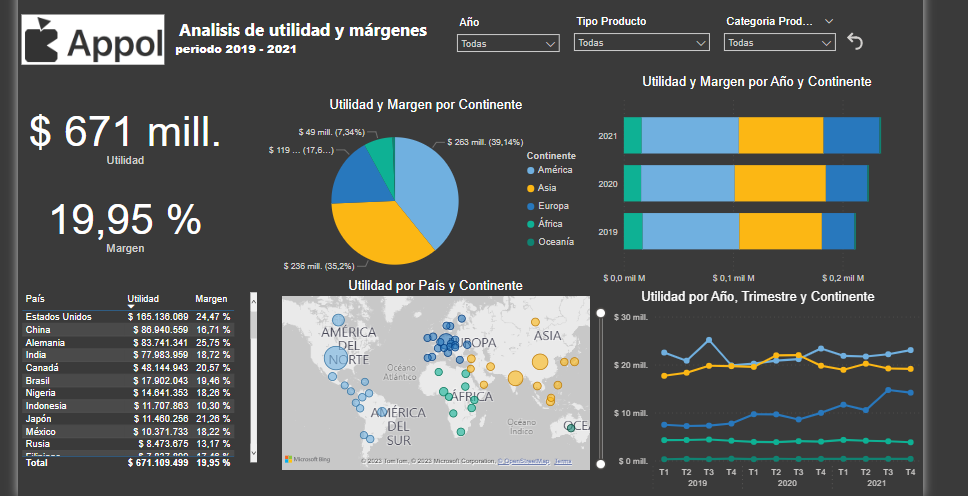Select the Estados Unidos row in the table
Screen dimensions: 968x496
pyautogui.click(x=58, y=317)
